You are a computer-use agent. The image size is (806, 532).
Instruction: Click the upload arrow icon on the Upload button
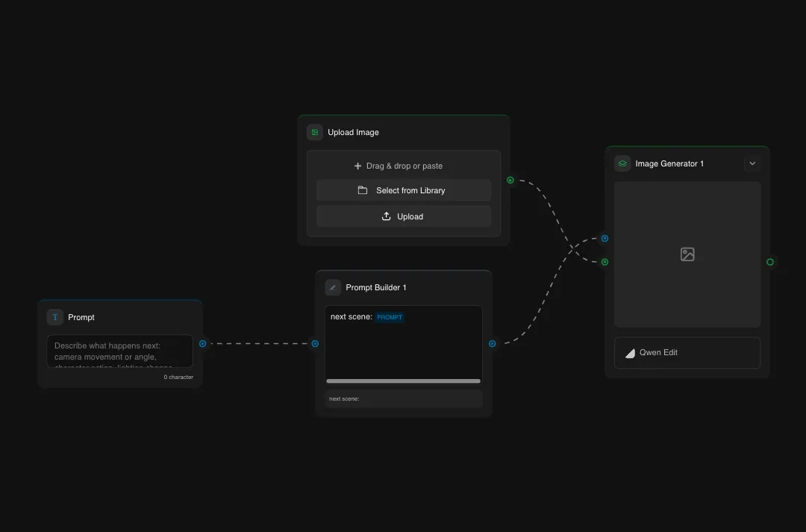pos(387,216)
